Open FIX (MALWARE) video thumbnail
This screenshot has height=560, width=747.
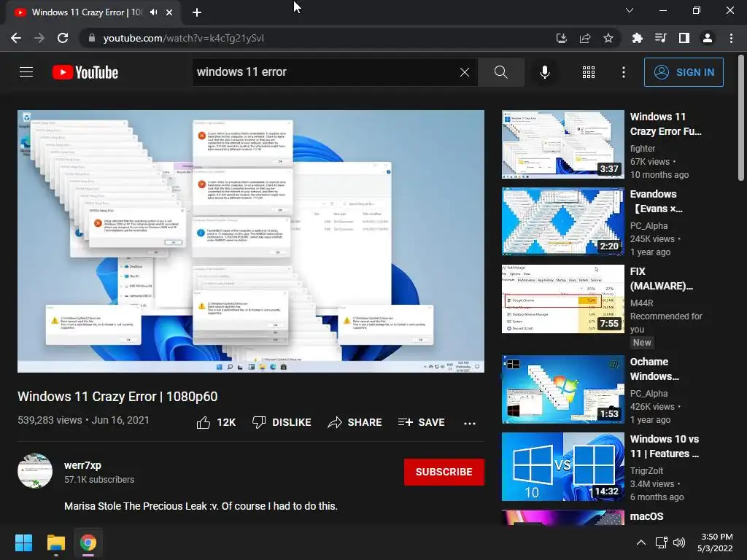(x=562, y=299)
